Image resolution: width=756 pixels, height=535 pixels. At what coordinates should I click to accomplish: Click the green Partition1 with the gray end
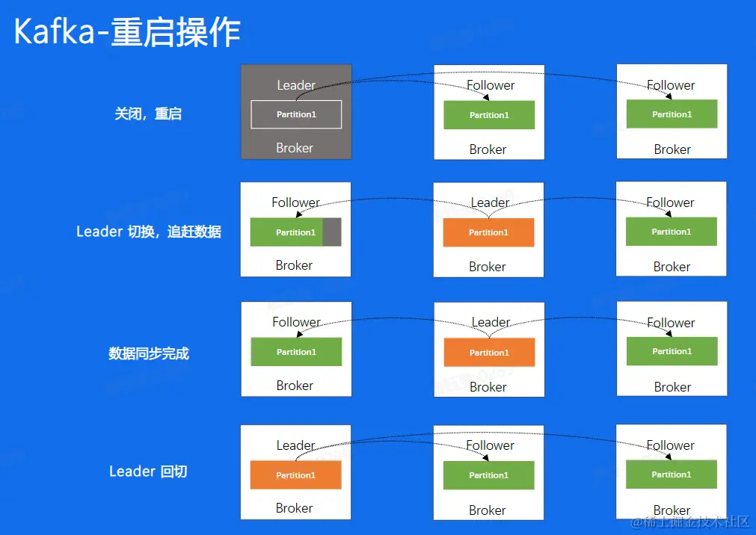[295, 232]
